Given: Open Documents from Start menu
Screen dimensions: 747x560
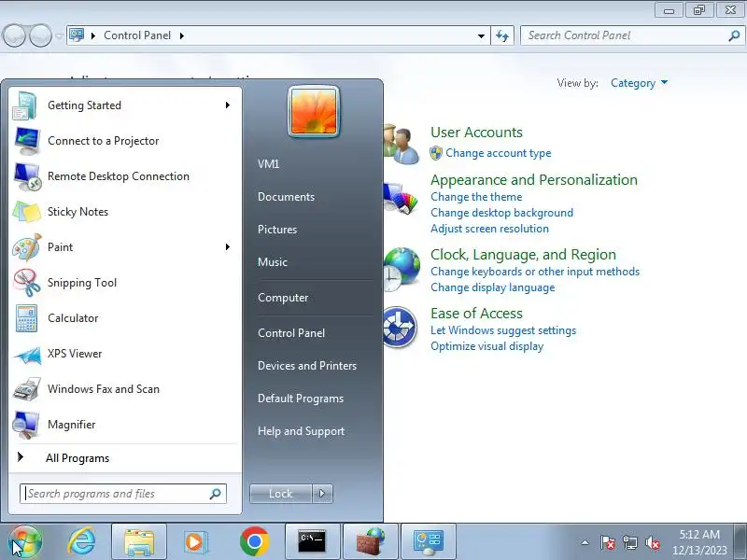Looking at the screenshot, I should pyautogui.click(x=286, y=197).
